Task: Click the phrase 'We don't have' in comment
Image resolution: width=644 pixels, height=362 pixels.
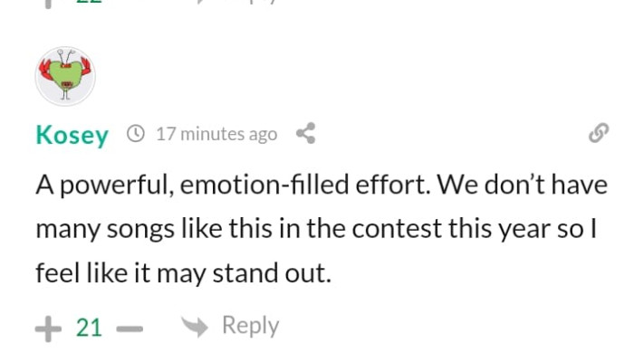Action: tap(524, 186)
